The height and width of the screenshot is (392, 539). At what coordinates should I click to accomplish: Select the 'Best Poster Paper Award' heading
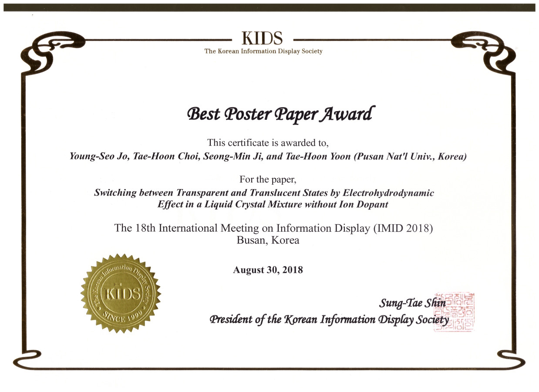pos(280,114)
